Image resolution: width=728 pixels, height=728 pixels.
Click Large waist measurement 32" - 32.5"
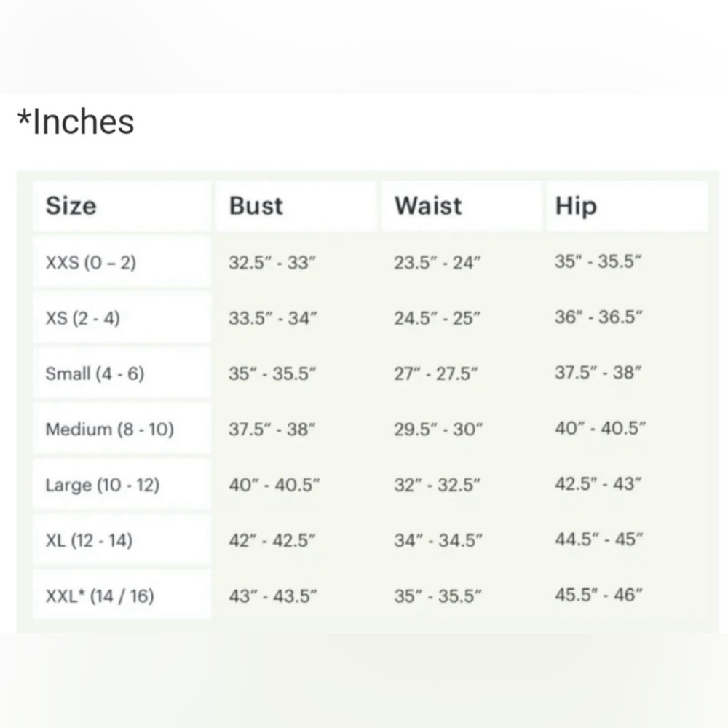(x=437, y=485)
